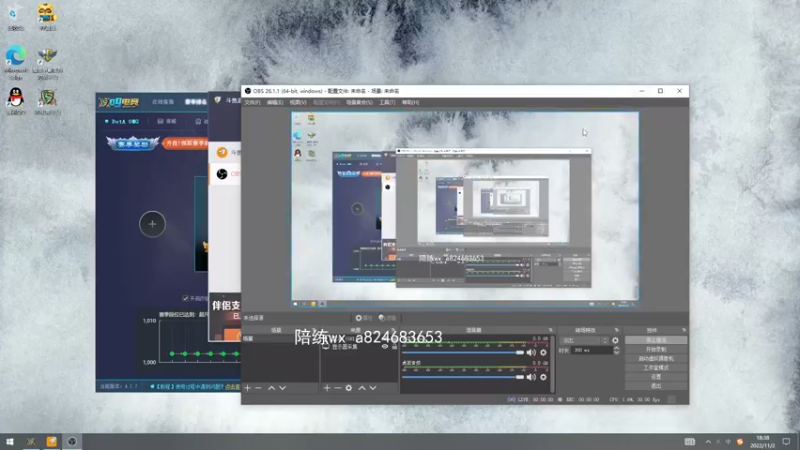Image resolution: width=800 pixels, height=450 pixels.
Task: Open settings gear for first mixer channel
Action: 543,353
